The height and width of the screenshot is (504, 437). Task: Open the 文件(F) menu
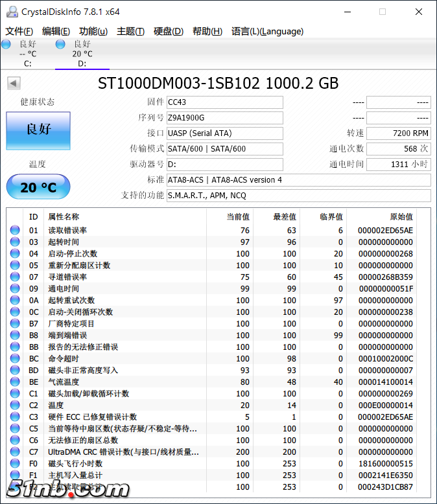pos(19,31)
